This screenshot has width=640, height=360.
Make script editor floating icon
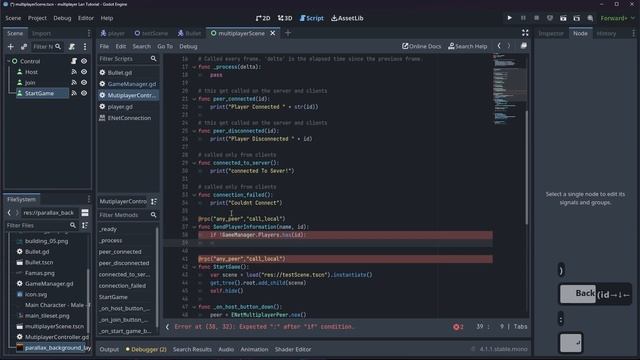pos(524,46)
